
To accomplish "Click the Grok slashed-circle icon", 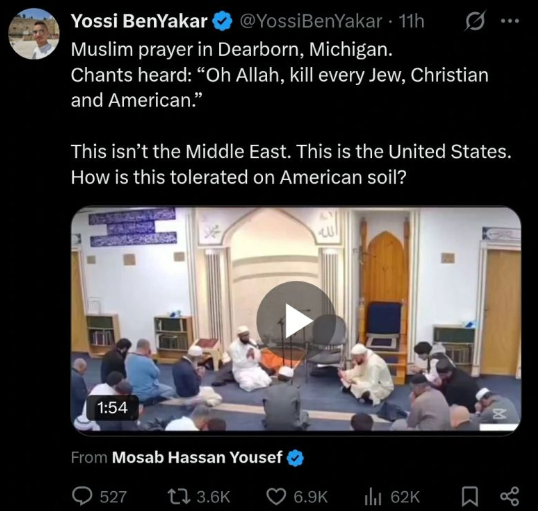I will pos(475,21).
